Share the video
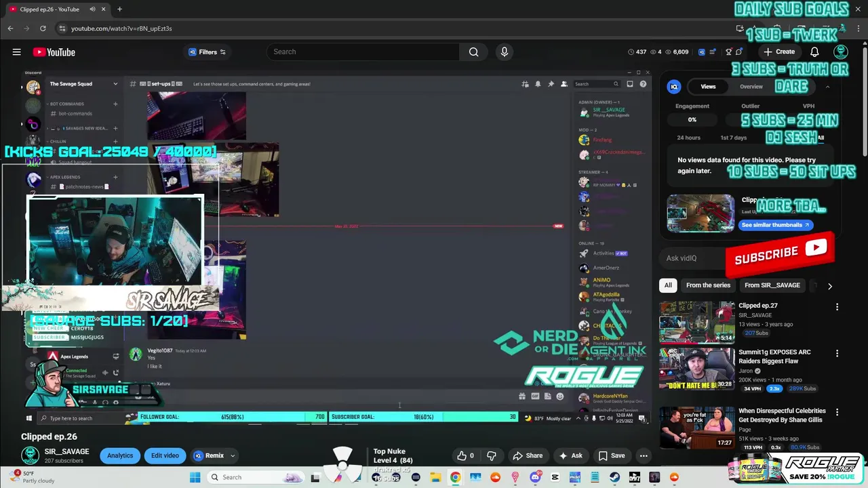Image resolution: width=868 pixels, height=488 pixels. [528, 455]
